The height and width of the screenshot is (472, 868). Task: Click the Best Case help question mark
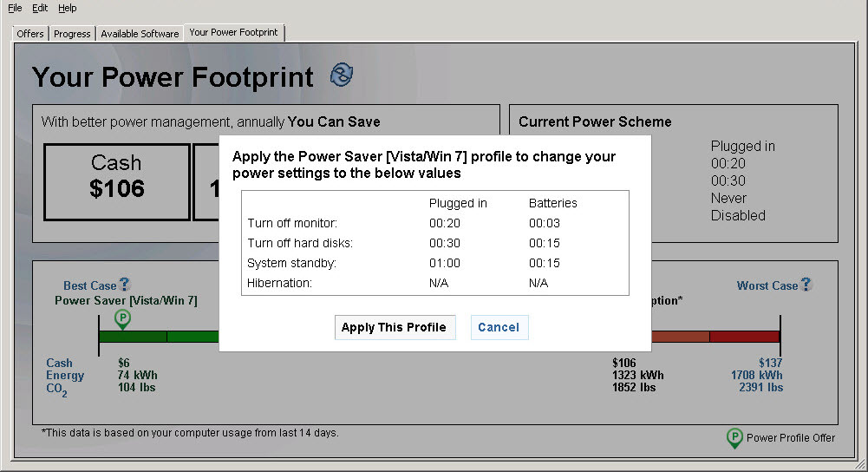[125, 285]
